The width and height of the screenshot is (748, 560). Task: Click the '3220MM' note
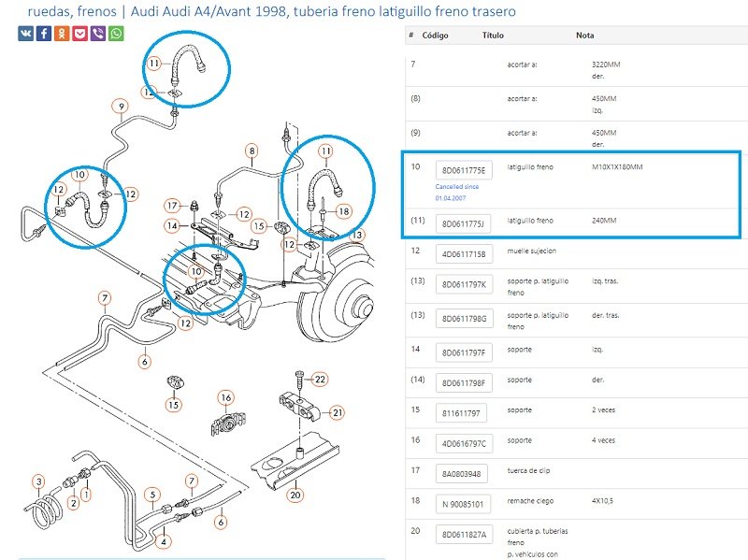606,65
